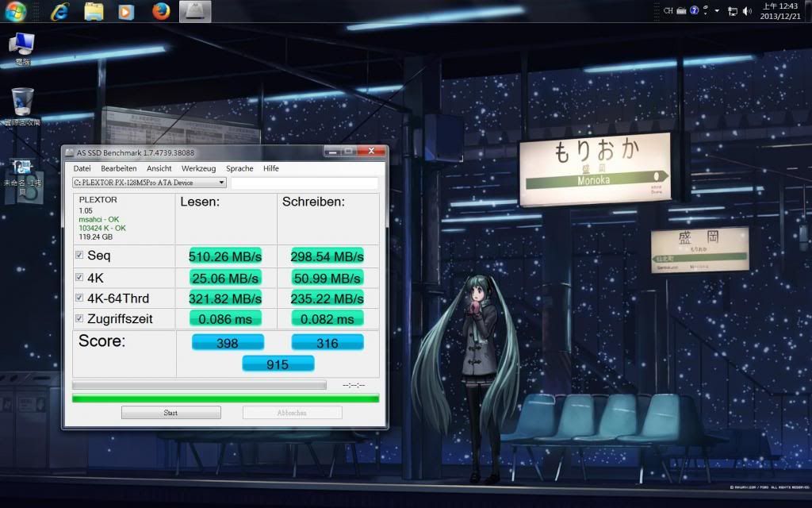Select the write access time 0.082 ms

327,319
